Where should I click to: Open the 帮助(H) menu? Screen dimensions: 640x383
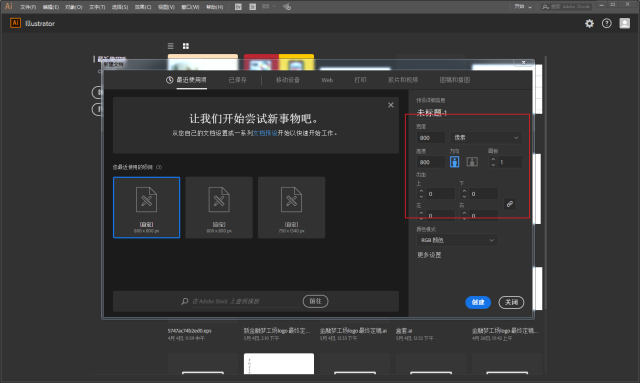coord(214,7)
